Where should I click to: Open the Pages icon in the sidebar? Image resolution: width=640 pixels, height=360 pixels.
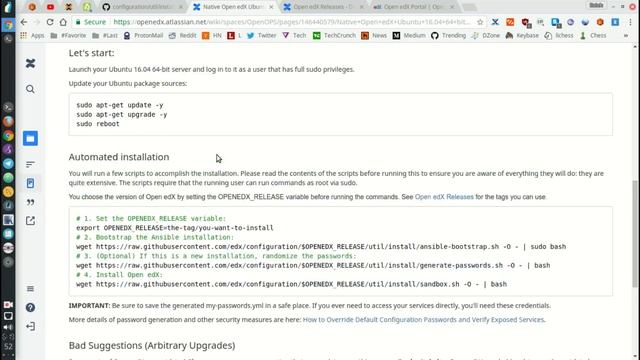[x=30, y=183]
